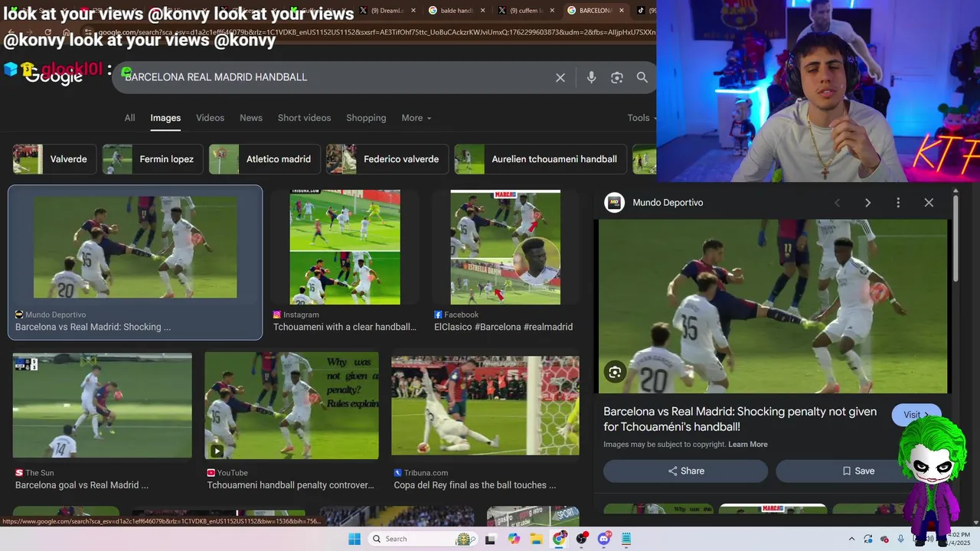980x551 pixels.
Task: Click the Save button in preview
Action: click(857, 471)
